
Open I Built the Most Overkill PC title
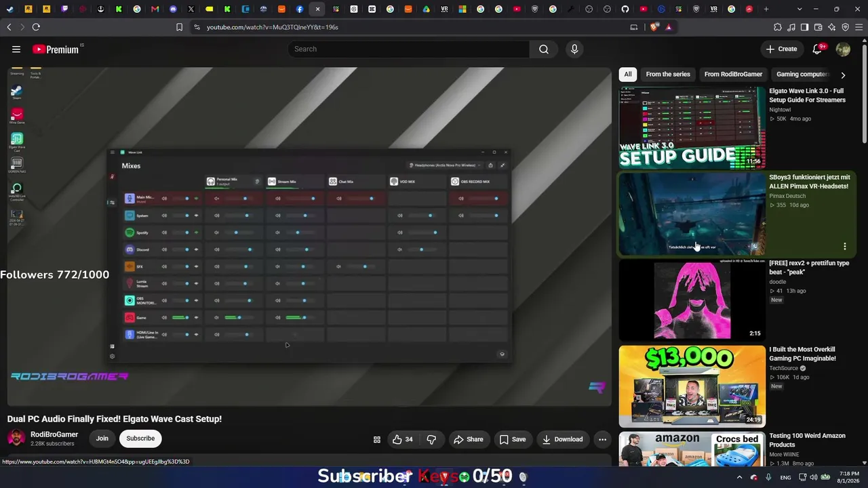tap(802, 354)
